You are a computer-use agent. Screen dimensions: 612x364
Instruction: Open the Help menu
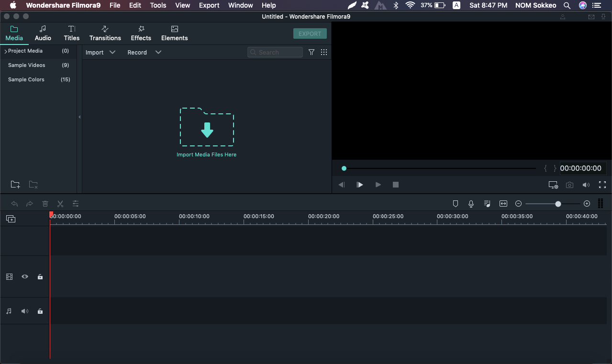point(269,5)
